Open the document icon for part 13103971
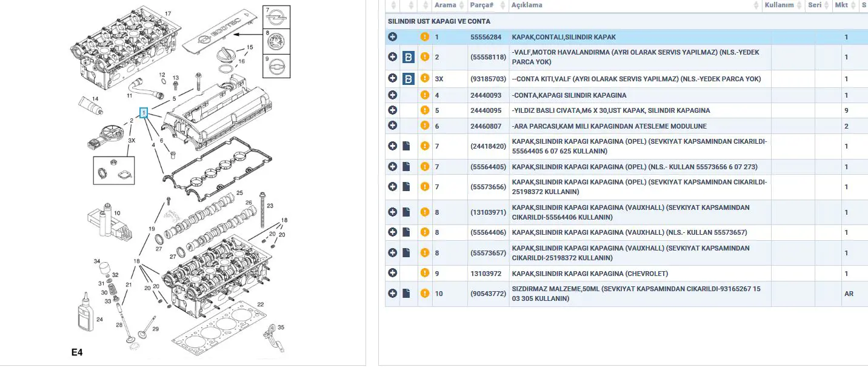The image size is (868, 367). pyautogui.click(x=407, y=212)
